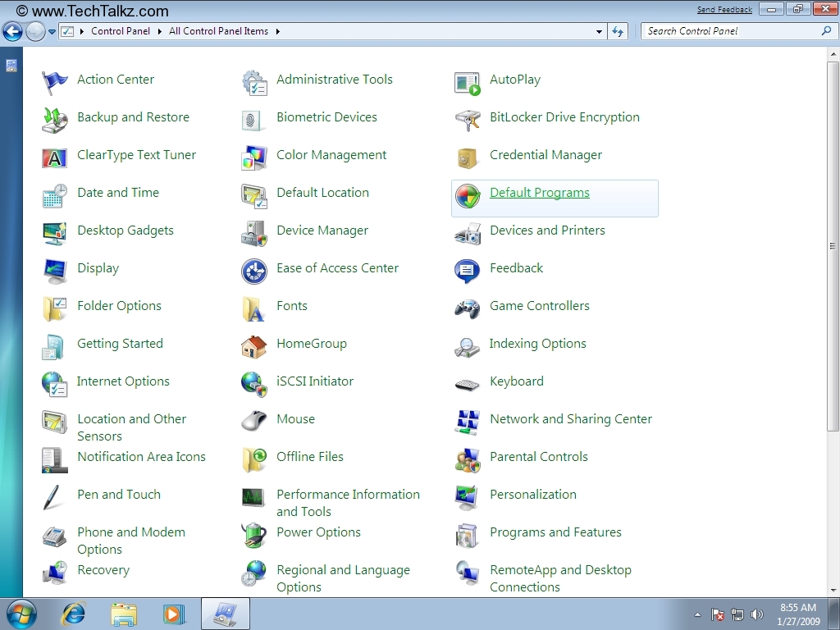Image resolution: width=840 pixels, height=630 pixels.
Task: Expand the arrow after All Control Panel Items
Action: (x=277, y=32)
